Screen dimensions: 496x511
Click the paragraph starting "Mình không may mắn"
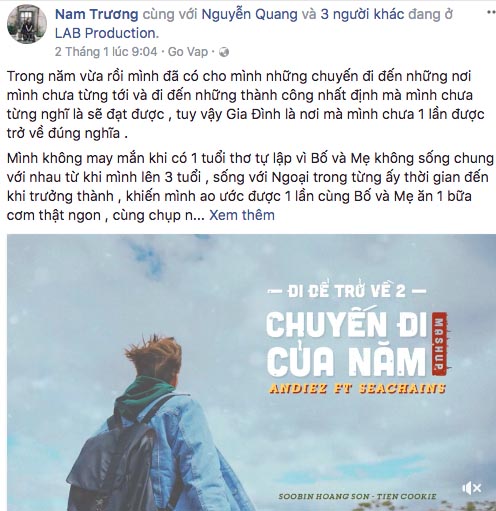(250, 187)
